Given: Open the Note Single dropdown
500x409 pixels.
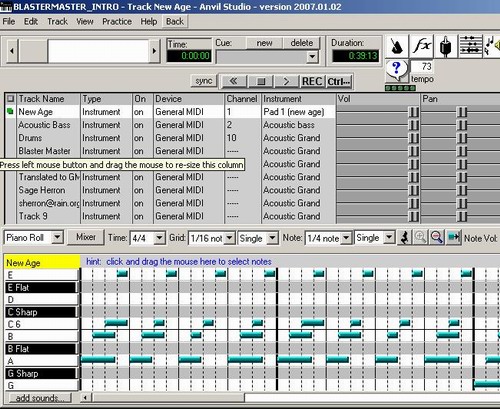Looking at the screenshot, I should click(389, 238).
